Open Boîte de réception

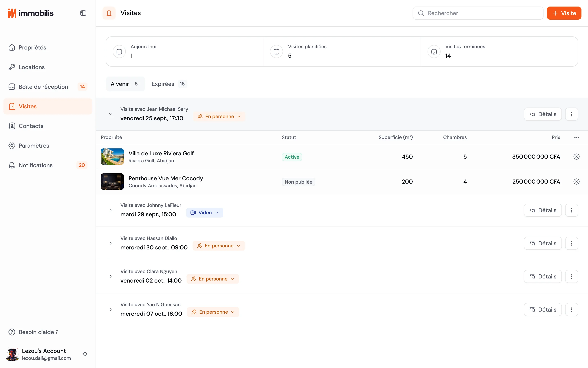[x=48, y=87]
